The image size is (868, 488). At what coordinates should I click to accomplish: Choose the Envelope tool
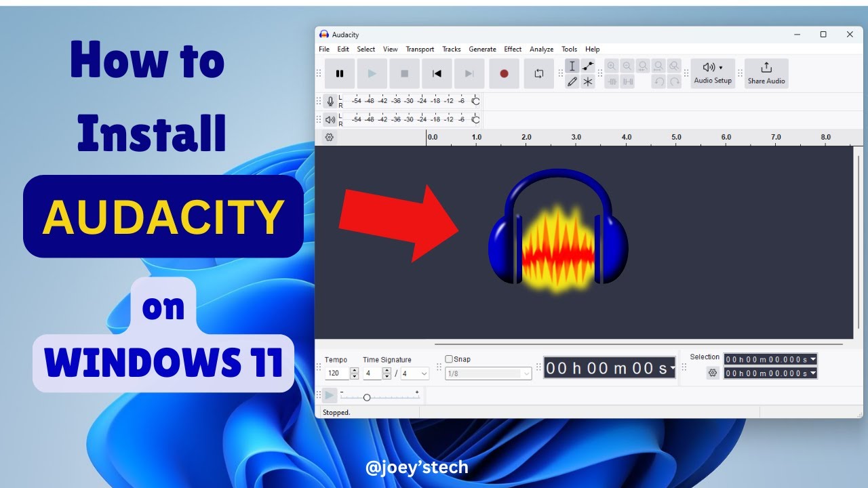588,66
